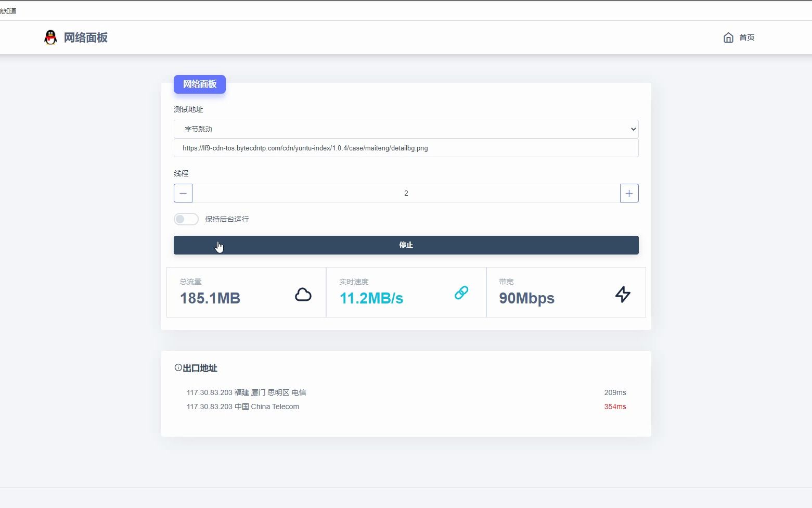This screenshot has width=812, height=508.
Task: Click the 测试地址 label
Action: coord(188,109)
